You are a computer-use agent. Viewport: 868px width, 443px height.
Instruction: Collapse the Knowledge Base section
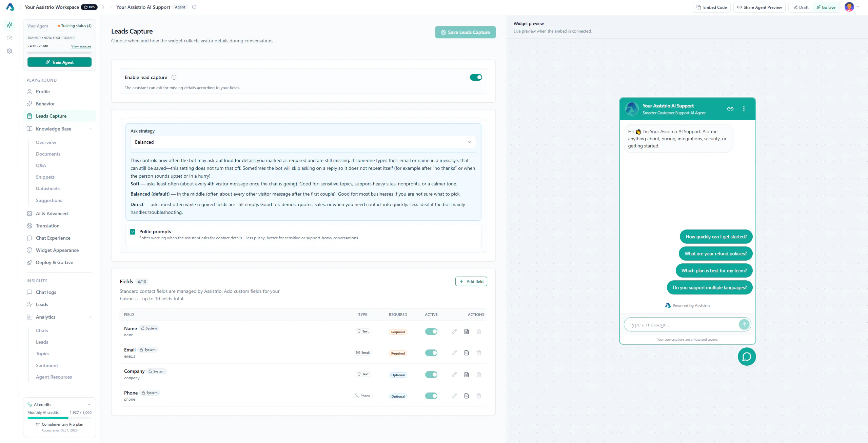pyautogui.click(x=90, y=129)
